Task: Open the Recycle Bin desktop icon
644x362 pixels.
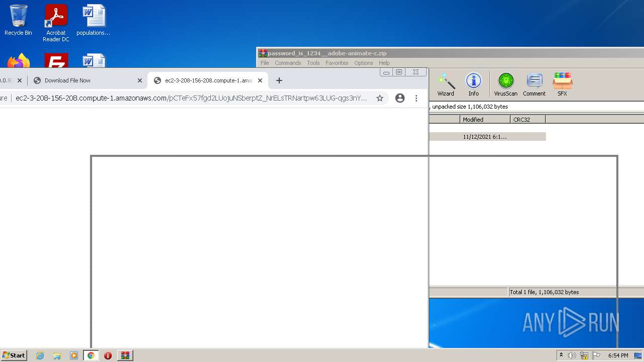Action: pos(18,20)
